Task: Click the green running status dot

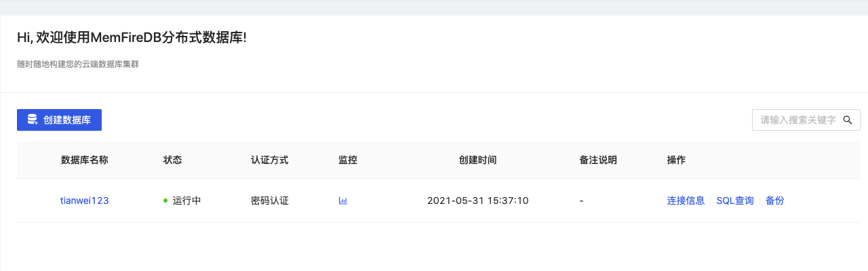Action: [165, 201]
